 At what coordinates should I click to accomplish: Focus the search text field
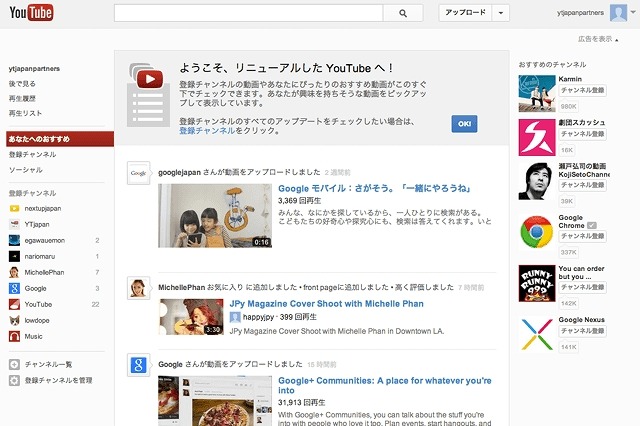point(249,13)
